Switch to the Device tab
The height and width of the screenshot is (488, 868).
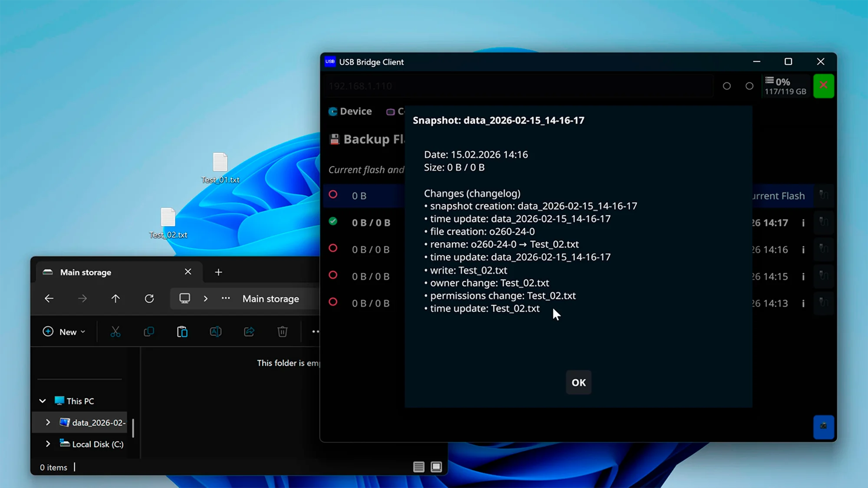[350, 111]
